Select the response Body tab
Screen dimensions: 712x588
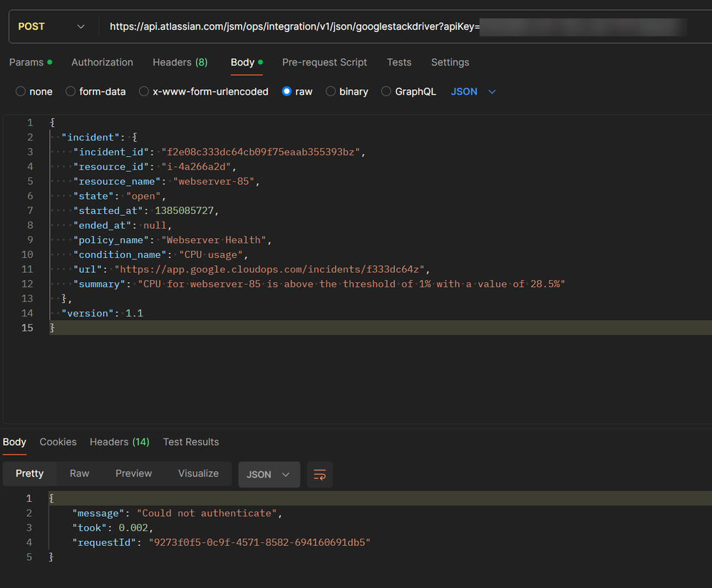click(14, 442)
